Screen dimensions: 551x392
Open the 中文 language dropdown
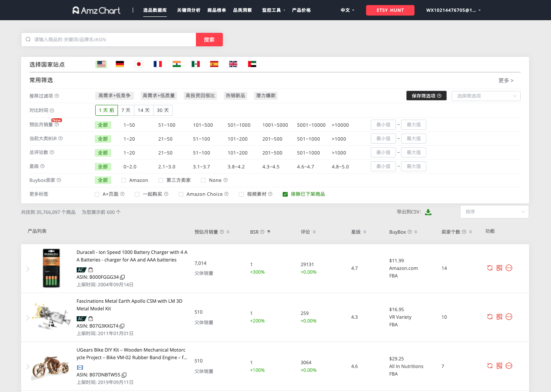pos(348,10)
